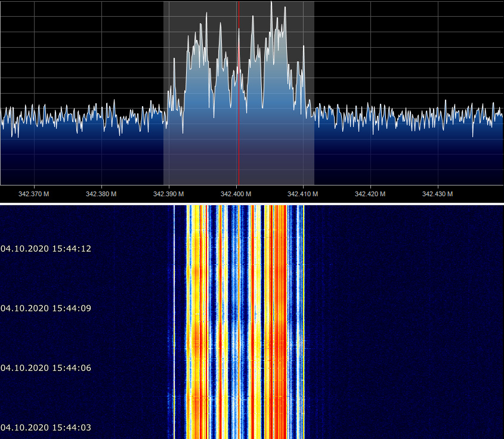Click the red center tuning line in spectrum

[x=239, y=93]
